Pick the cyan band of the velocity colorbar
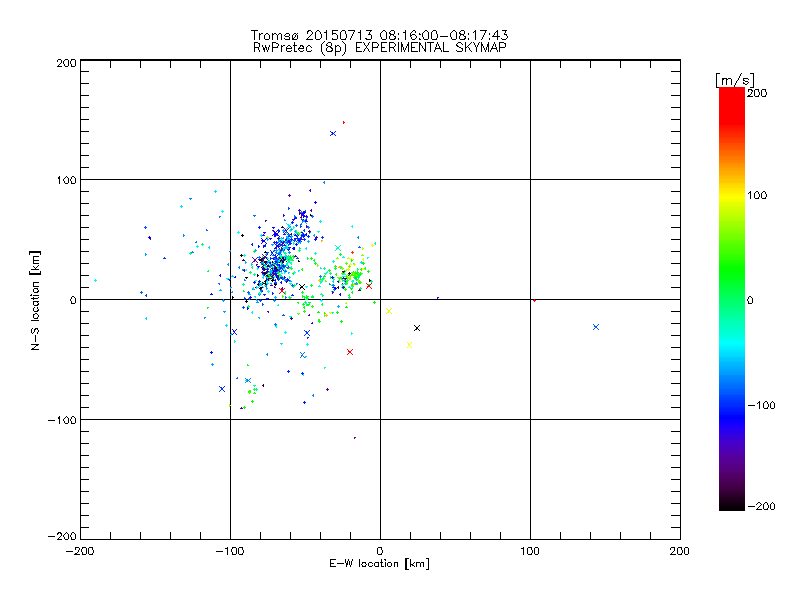The image size is (800, 600). tap(732, 342)
